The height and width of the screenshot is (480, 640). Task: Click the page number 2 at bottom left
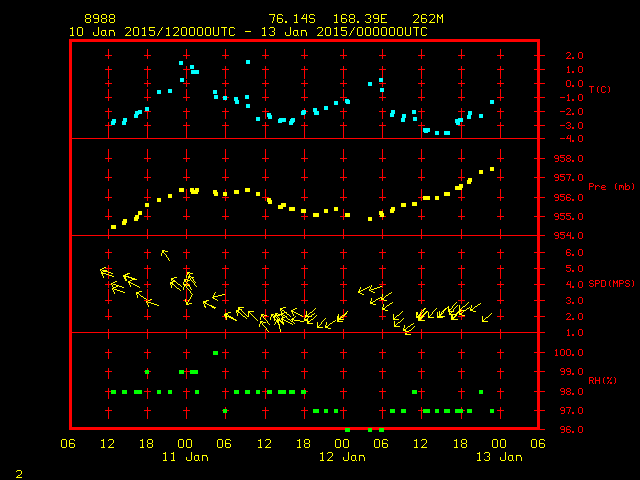pyautogui.click(x=19, y=474)
